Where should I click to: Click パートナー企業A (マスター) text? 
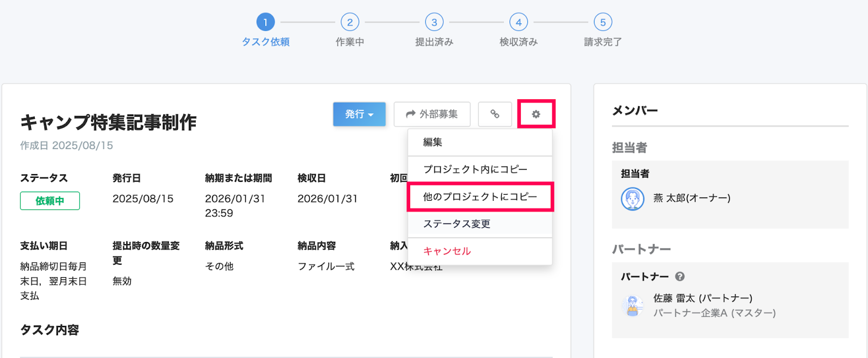click(x=714, y=313)
